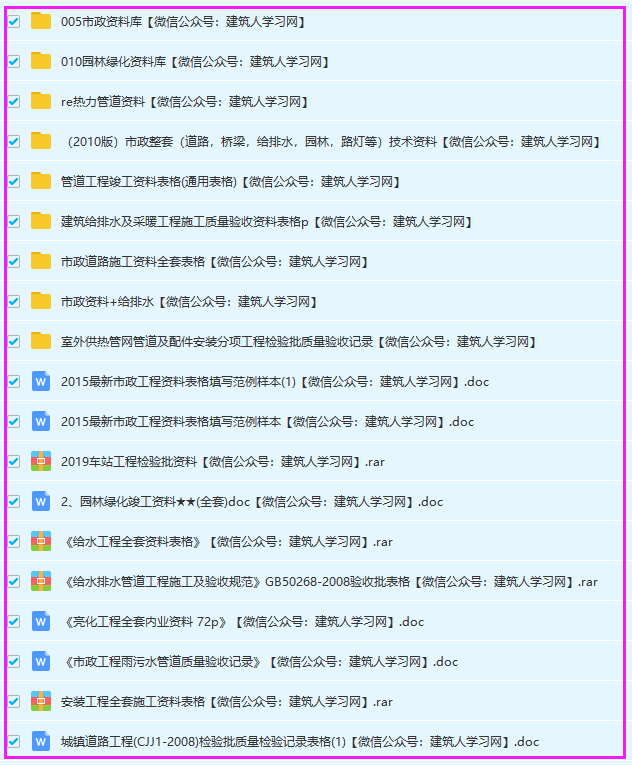
Task: Open 《亮化工程全套内业资料 72p》.doc name
Action: 244,622
